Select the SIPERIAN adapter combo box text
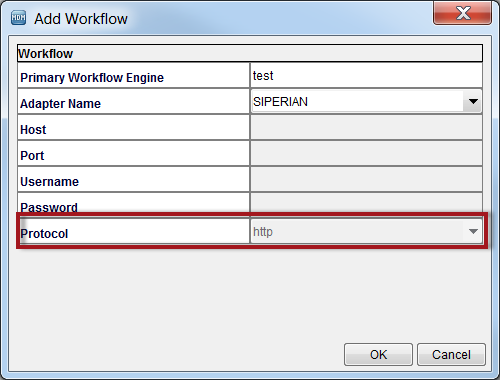This screenshot has width=500, height=380. (x=280, y=102)
